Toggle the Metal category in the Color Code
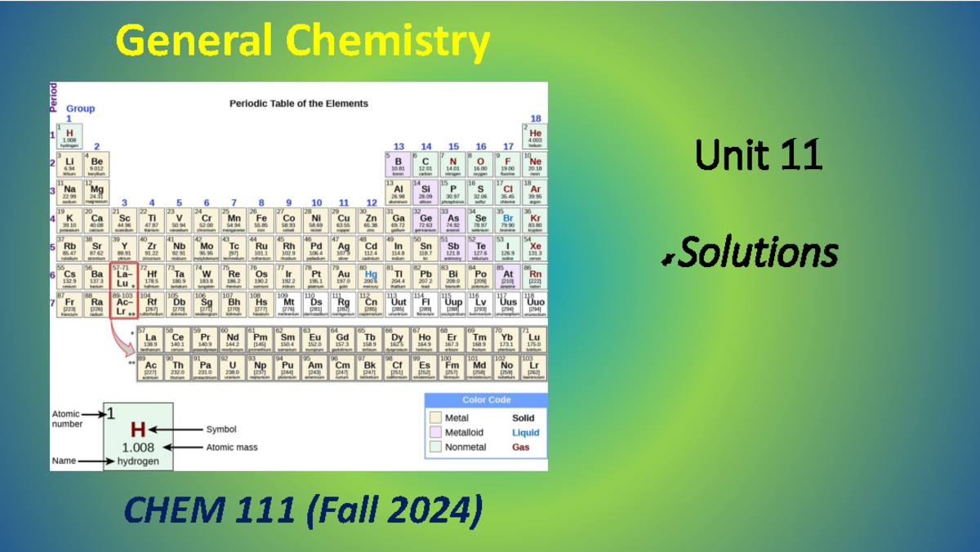Screen dimensions: 980x552 pyautogui.click(x=457, y=417)
